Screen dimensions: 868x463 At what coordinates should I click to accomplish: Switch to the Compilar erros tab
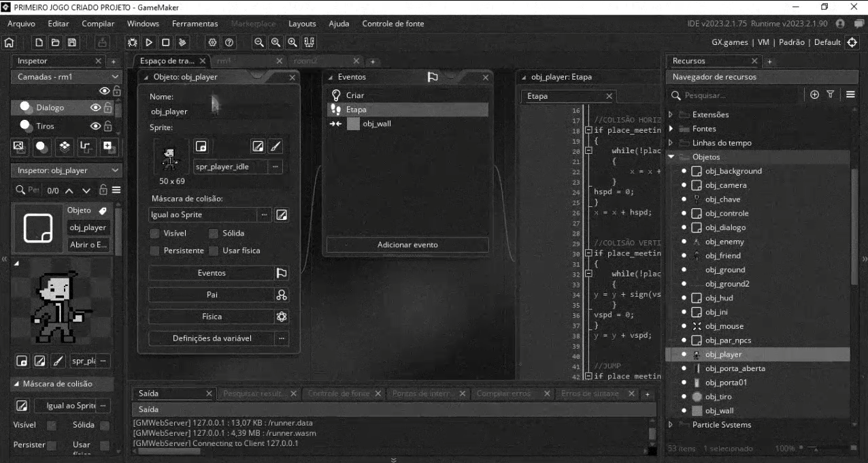502,394
